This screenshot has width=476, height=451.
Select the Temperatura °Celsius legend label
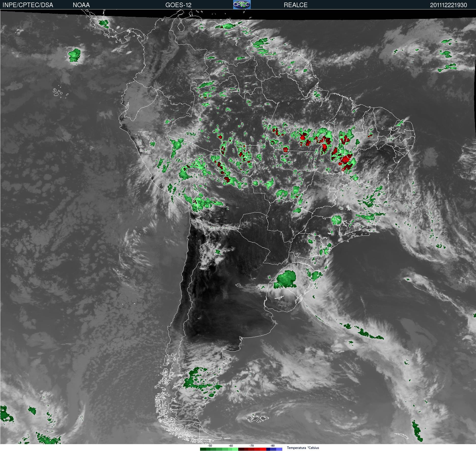(303, 448)
